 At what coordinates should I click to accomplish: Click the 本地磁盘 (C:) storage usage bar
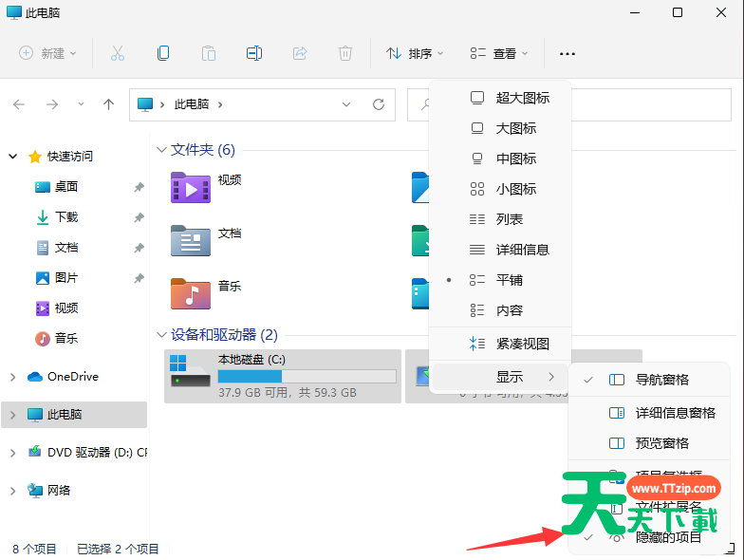(307, 377)
